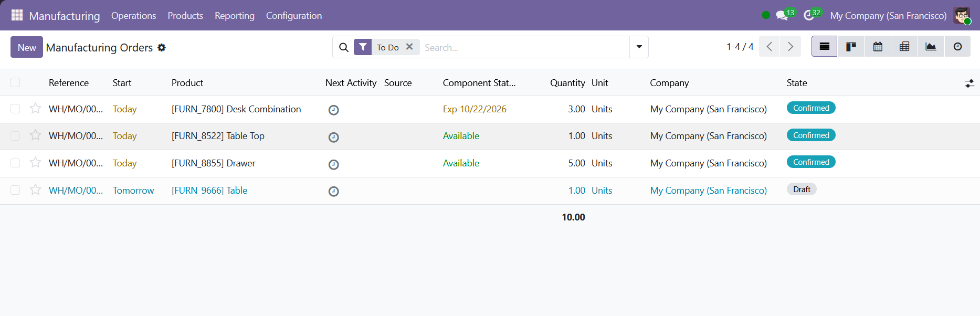980x316 pixels.
Task: Sort by the Reference column header
Action: [x=69, y=83]
